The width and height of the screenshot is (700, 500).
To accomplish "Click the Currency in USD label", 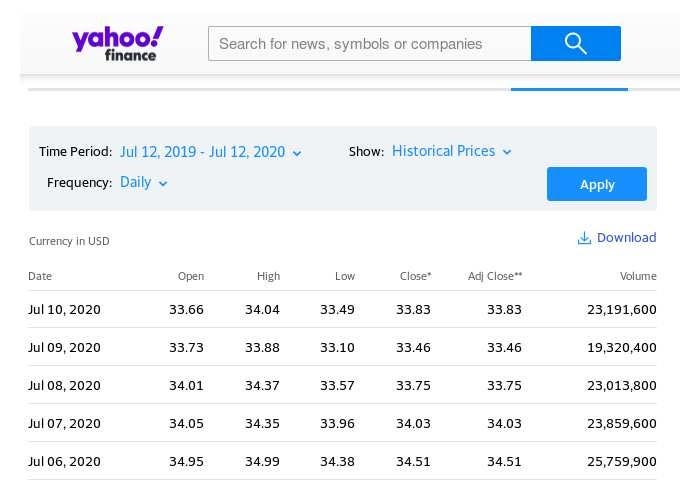I will [x=69, y=241].
